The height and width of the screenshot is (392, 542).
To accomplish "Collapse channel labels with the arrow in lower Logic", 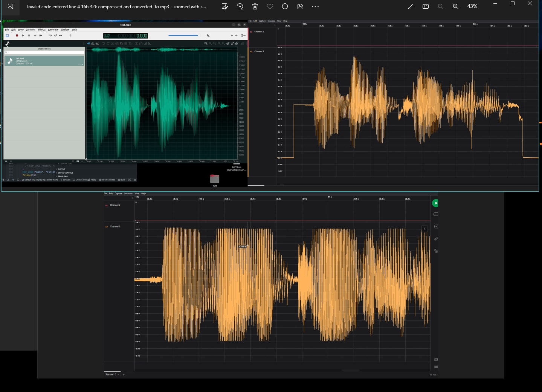I will pos(132,197).
